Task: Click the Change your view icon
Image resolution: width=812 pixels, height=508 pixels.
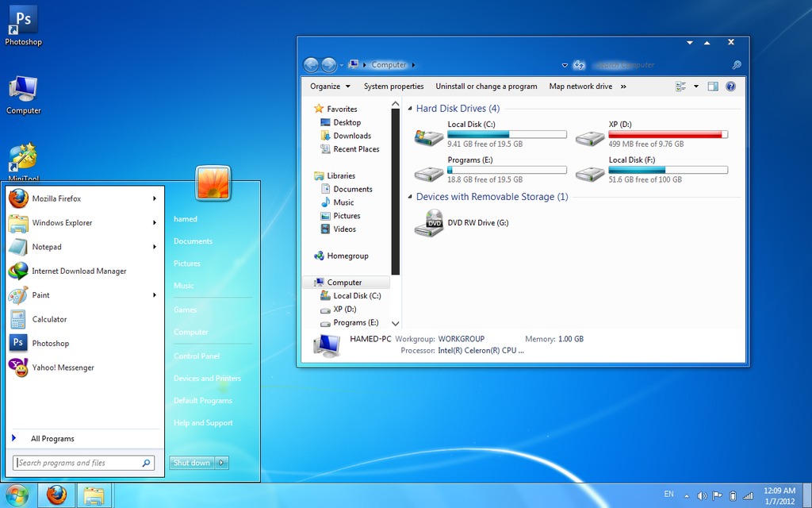Action: tap(681, 87)
